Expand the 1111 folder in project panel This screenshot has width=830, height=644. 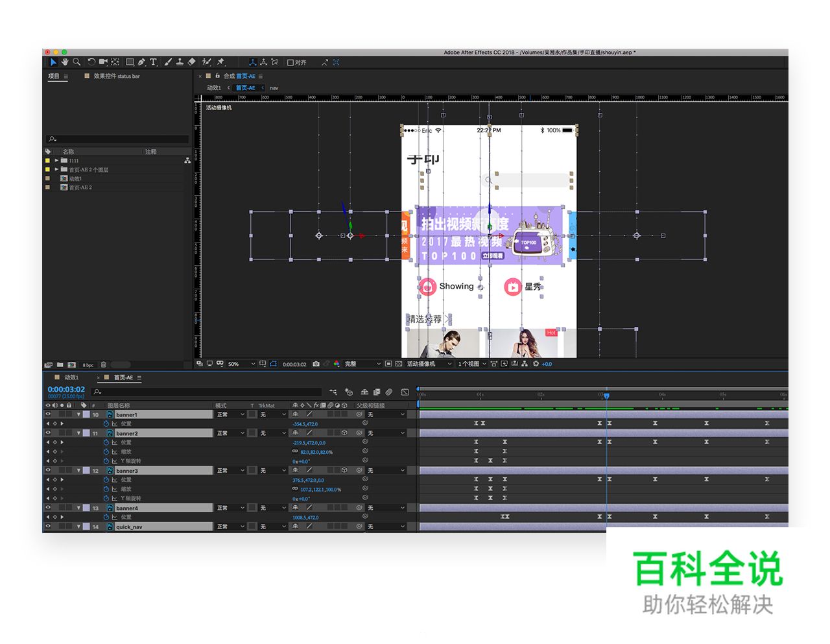point(56,160)
